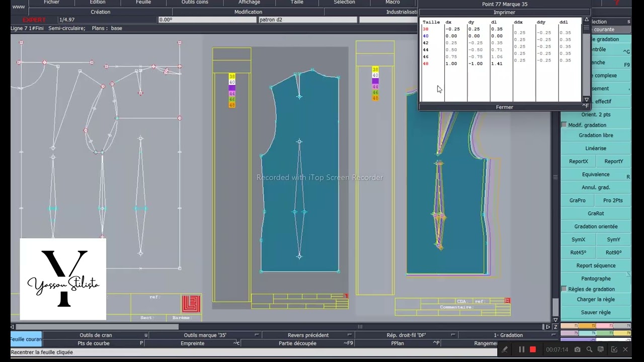Click the Pantographe button
Image resolution: width=644 pixels, height=362 pixels.
(596, 279)
